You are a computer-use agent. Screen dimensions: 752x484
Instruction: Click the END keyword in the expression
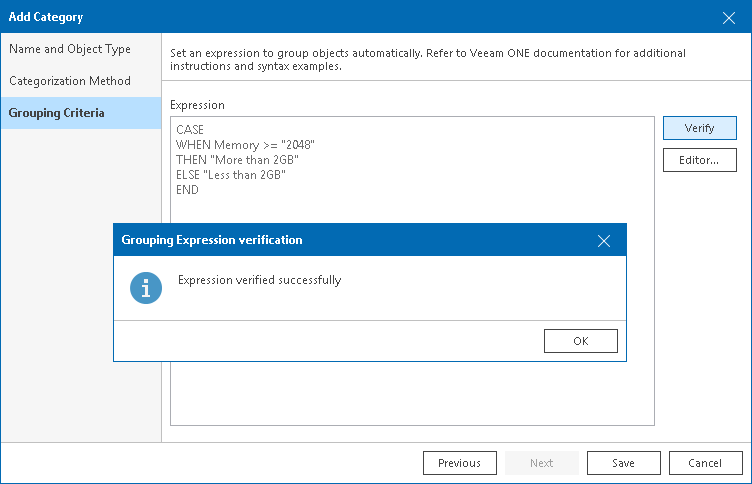[x=187, y=190]
